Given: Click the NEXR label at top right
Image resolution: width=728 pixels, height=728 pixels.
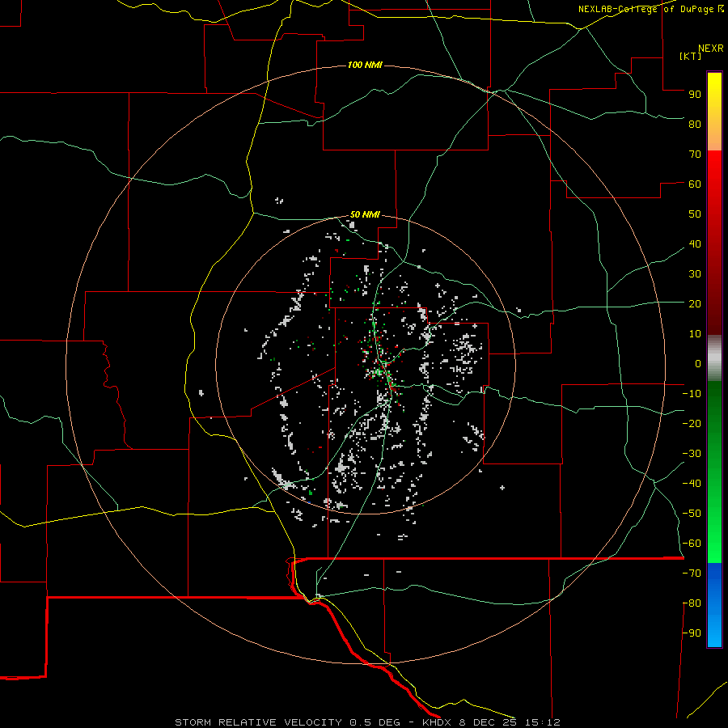Looking at the screenshot, I should [x=711, y=49].
